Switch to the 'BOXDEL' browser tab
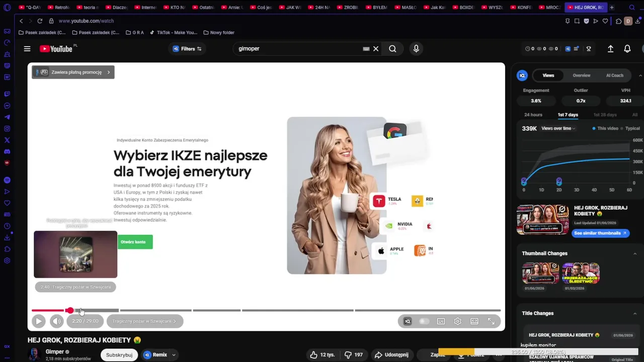Screen dimensions: 644x362 click(463, 8)
